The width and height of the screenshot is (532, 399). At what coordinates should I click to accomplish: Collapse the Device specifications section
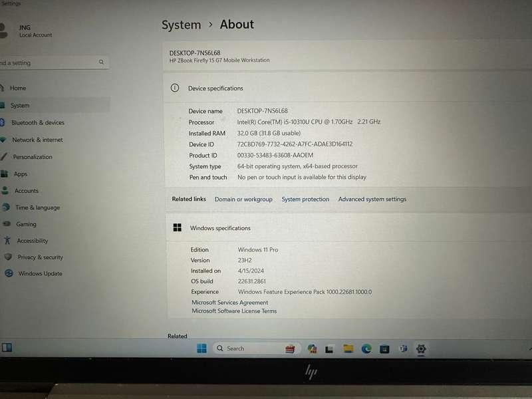tap(347, 88)
